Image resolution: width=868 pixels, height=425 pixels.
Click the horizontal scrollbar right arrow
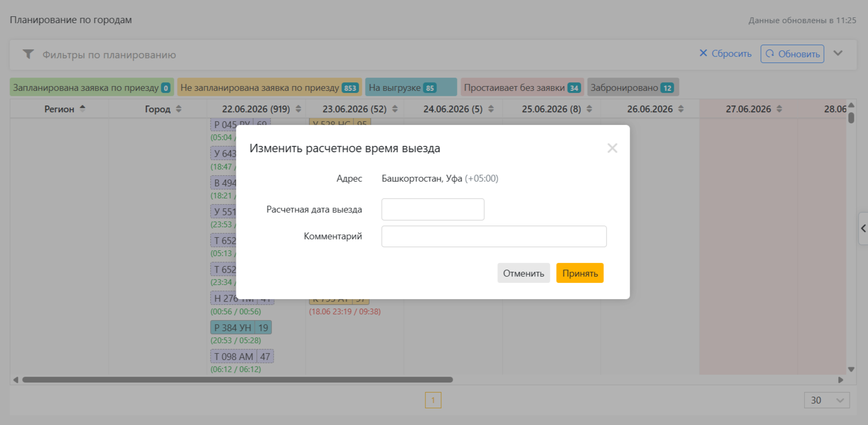841,379
